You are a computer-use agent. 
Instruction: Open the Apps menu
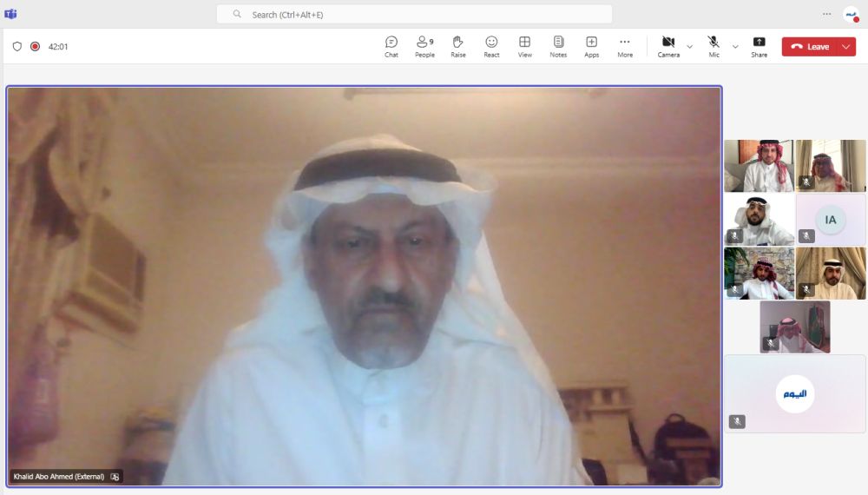click(591, 47)
